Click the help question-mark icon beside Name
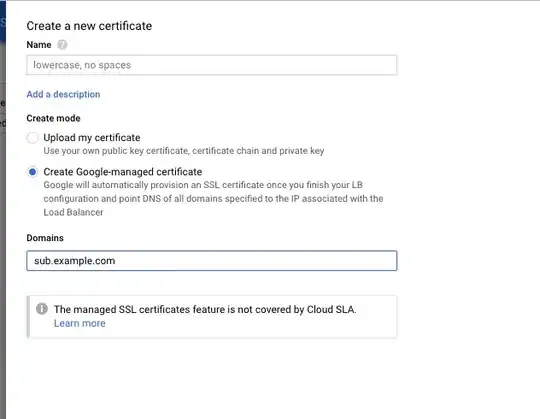The height and width of the screenshot is (419, 540). pos(62,45)
